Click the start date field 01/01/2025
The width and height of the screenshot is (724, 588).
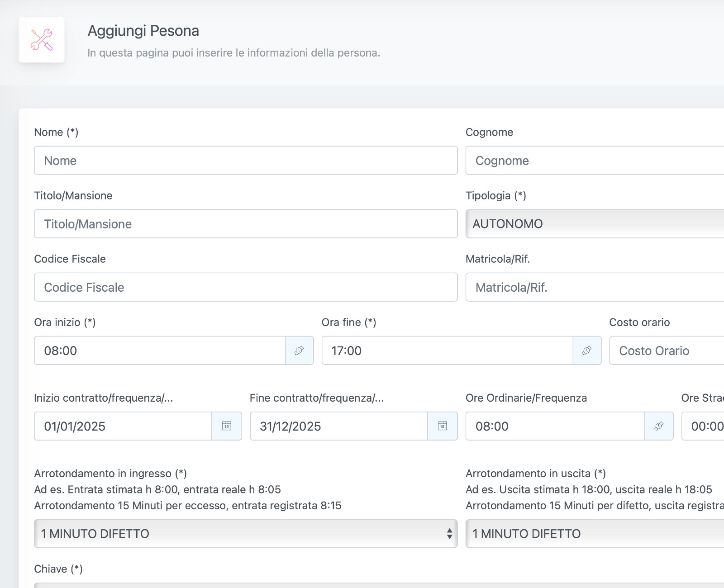pos(123,426)
